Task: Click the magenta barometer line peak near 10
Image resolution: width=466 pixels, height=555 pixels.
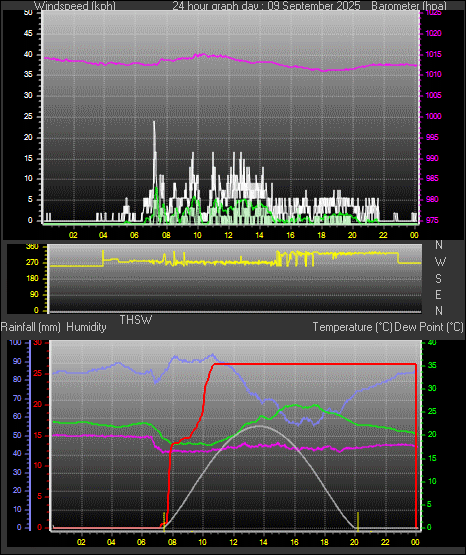Action: pyautogui.click(x=203, y=55)
